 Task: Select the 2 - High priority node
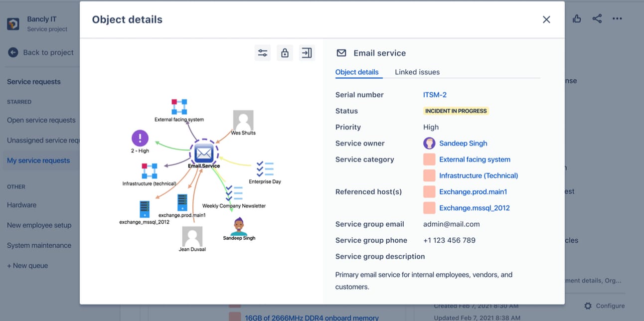point(140,138)
